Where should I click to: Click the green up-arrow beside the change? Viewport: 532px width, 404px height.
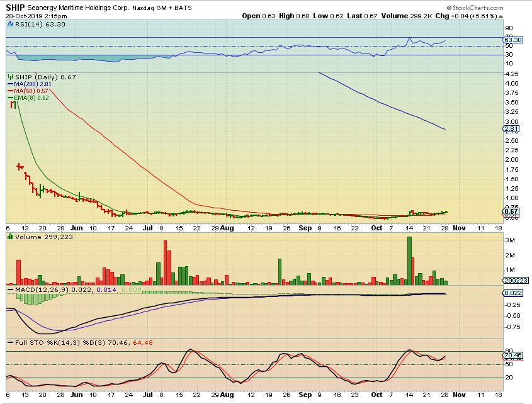[x=501, y=16]
